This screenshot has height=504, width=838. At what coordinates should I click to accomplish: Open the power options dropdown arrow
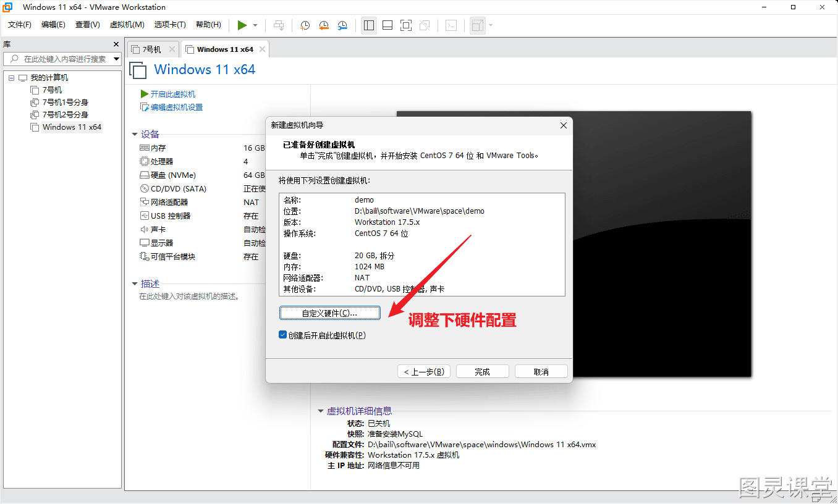[255, 25]
